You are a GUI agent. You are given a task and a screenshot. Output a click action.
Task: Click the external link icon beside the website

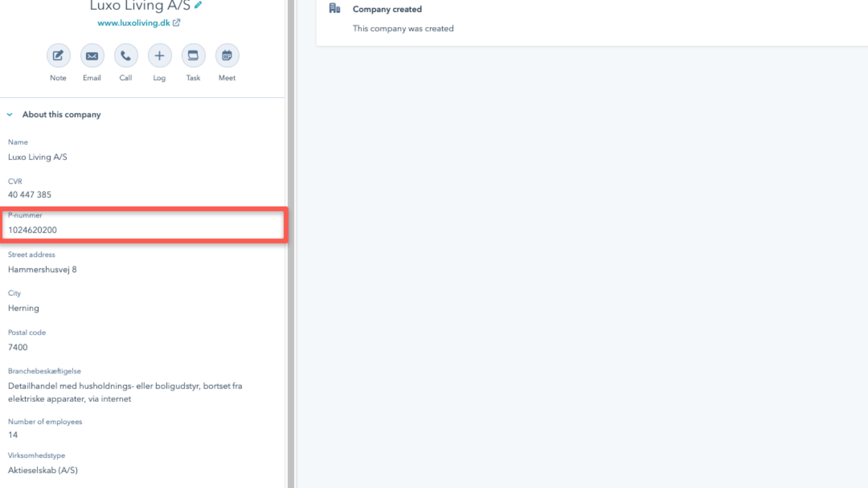click(x=176, y=23)
